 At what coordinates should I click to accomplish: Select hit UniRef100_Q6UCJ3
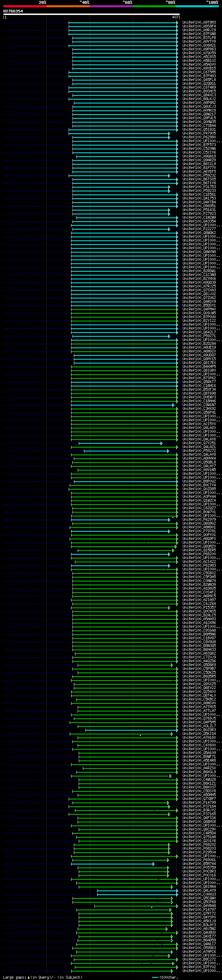click(199, 106)
